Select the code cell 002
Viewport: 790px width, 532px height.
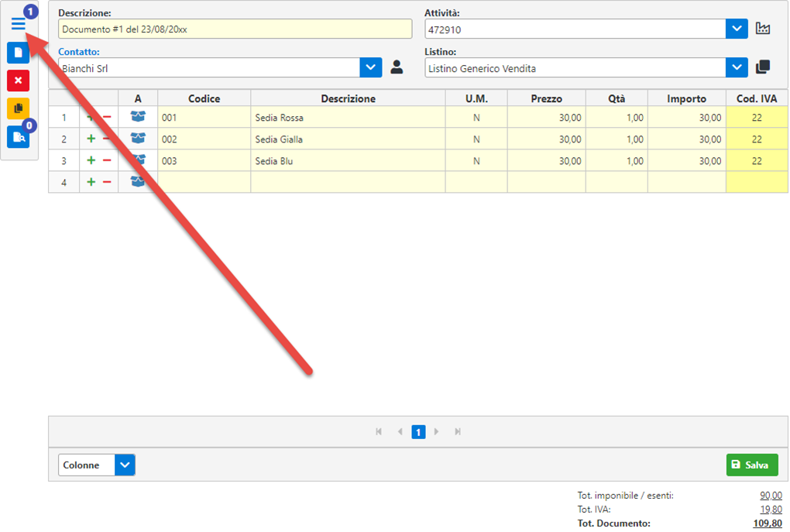coord(204,139)
